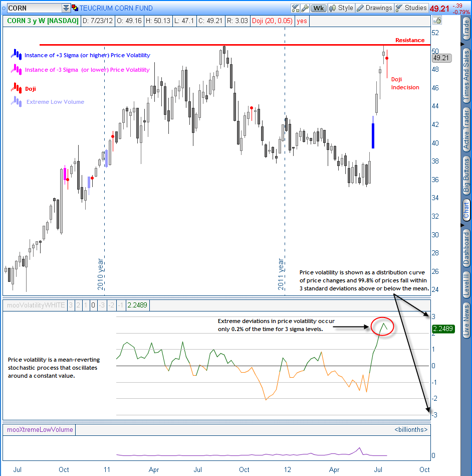Click the flag icon next to TEUCRIUM CORN FUND
Image resolution: width=472 pixels, height=476 pixels.
75,7
